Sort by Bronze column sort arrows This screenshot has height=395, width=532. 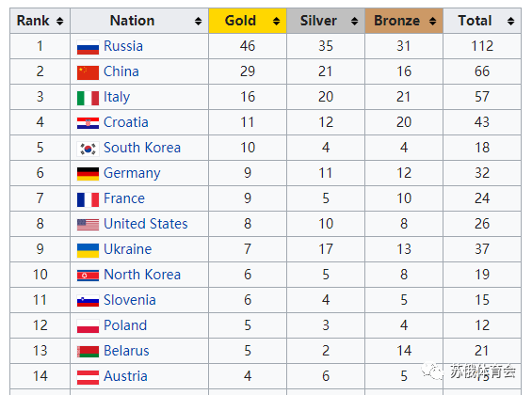(432, 21)
